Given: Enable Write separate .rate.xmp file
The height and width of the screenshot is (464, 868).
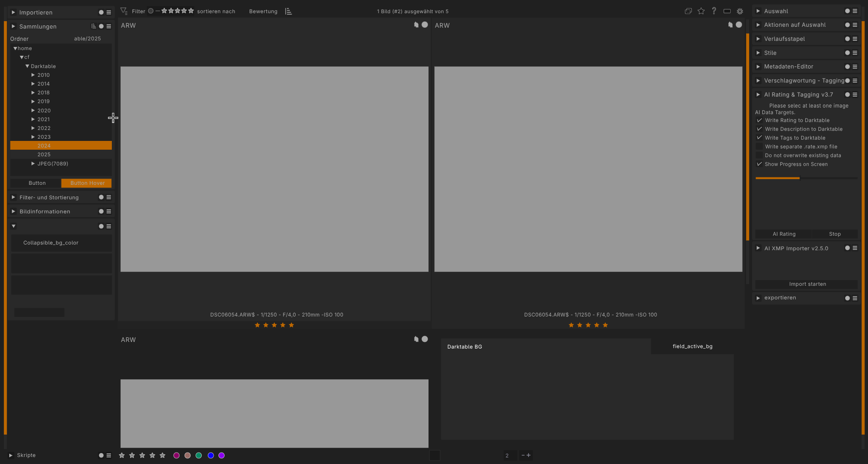Looking at the screenshot, I should click(759, 147).
